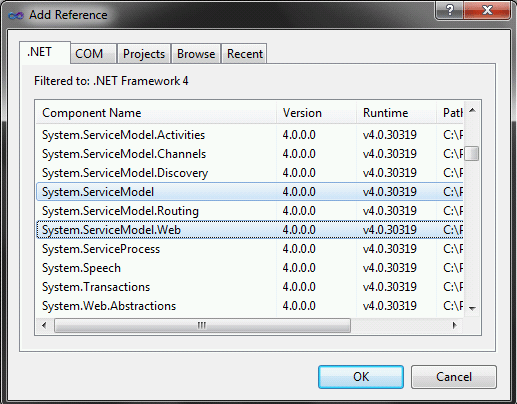The width and height of the screenshot is (517, 404).
Task: Click the vertical scrollbar thumb
Action: coord(472,154)
